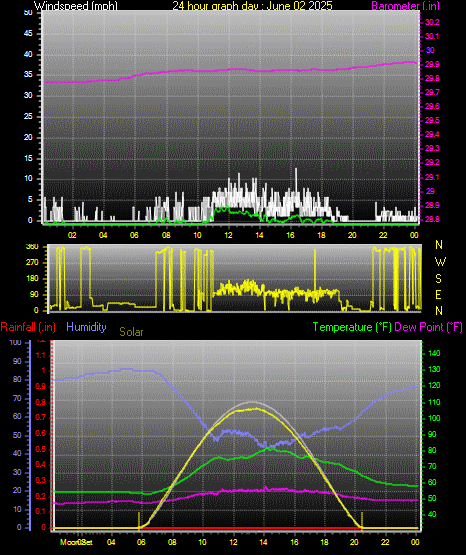Click the MoonSet marker on time axis

[76, 542]
